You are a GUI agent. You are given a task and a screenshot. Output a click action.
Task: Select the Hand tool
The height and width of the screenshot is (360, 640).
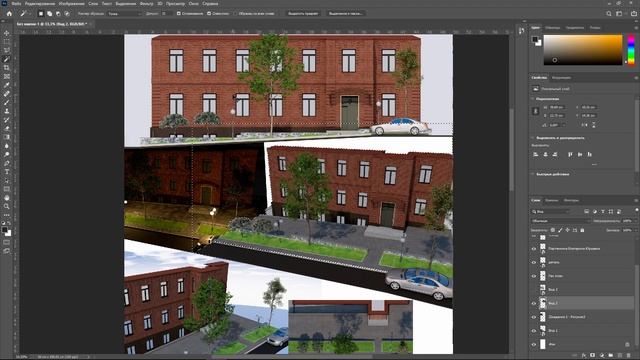[7, 198]
